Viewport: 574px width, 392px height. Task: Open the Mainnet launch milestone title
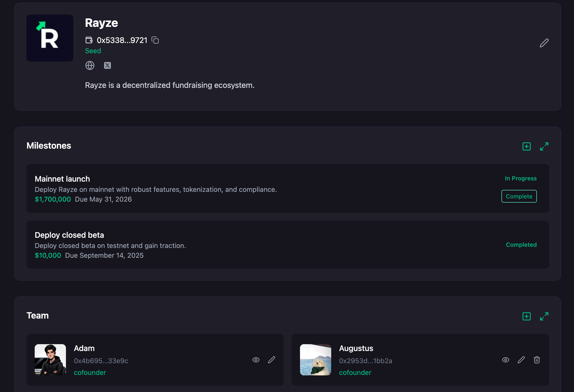click(62, 179)
